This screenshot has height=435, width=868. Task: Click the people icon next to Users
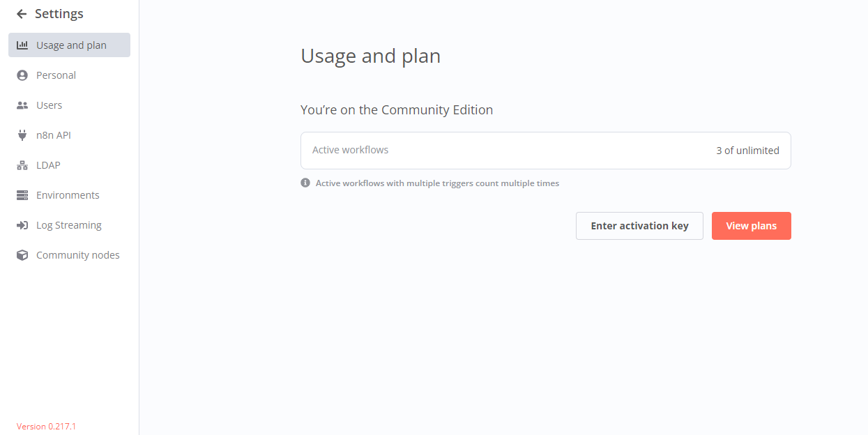pos(22,105)
